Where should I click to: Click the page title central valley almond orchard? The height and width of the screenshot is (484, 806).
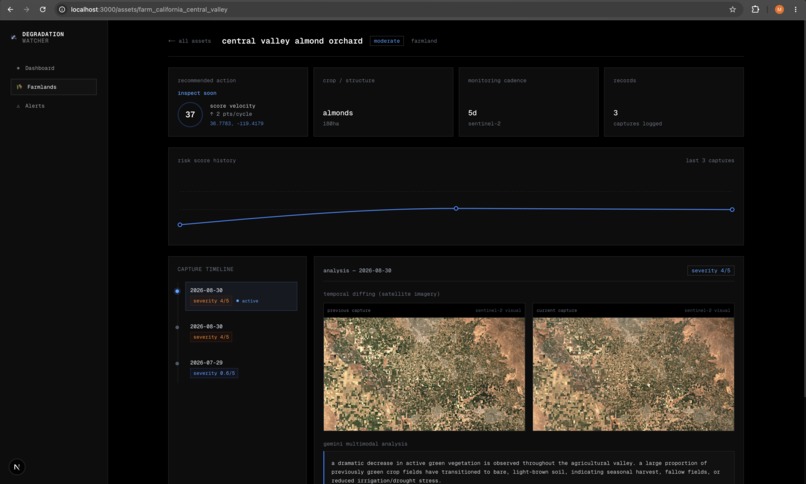point(292,41)
